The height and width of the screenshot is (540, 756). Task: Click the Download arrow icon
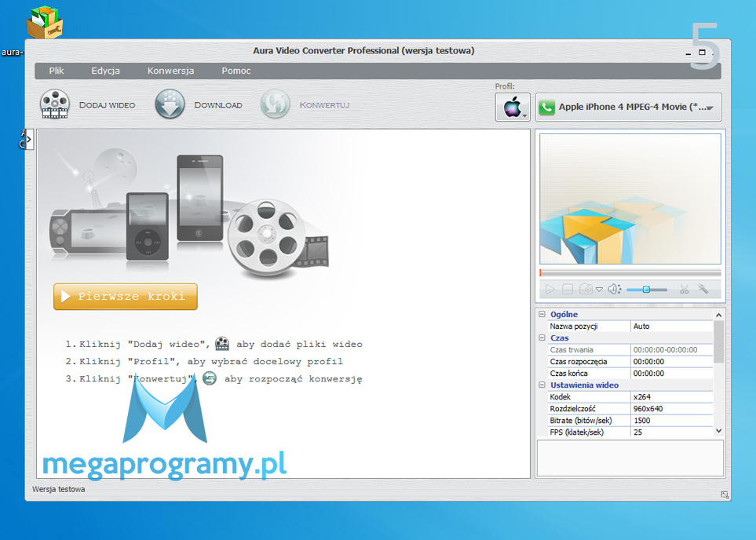(170, 104)
